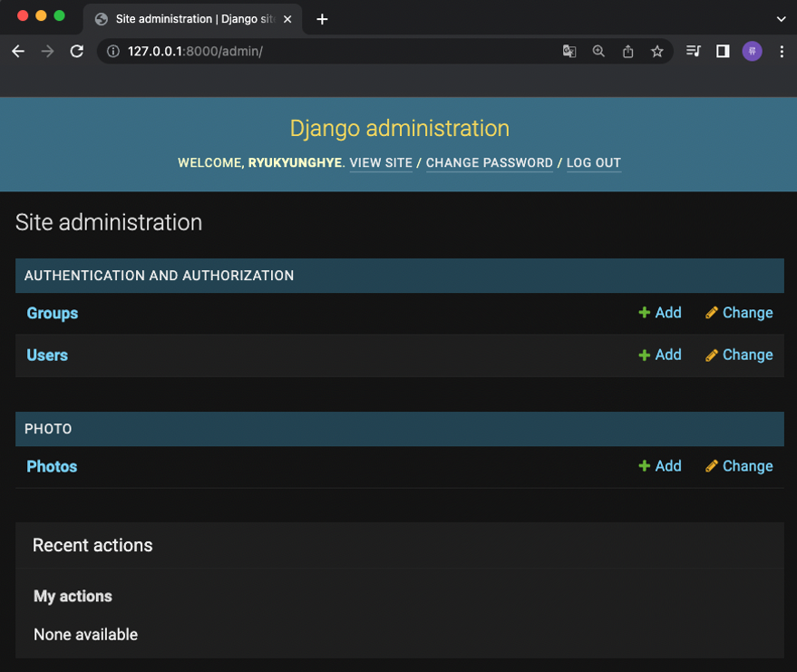Open Chrome three-dot menu
This screenshot has height=672, width=797.
pos(782,52)
